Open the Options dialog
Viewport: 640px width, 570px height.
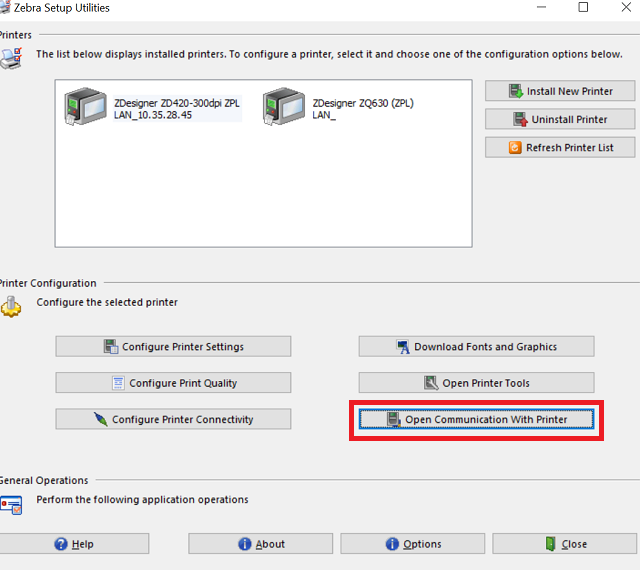tap(412, 544)
